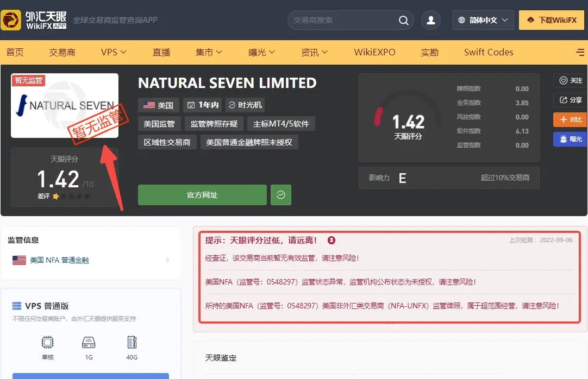Expand the 资讯 menu dropdown
Screen dimensions: 588x379
tap(315, 52)
